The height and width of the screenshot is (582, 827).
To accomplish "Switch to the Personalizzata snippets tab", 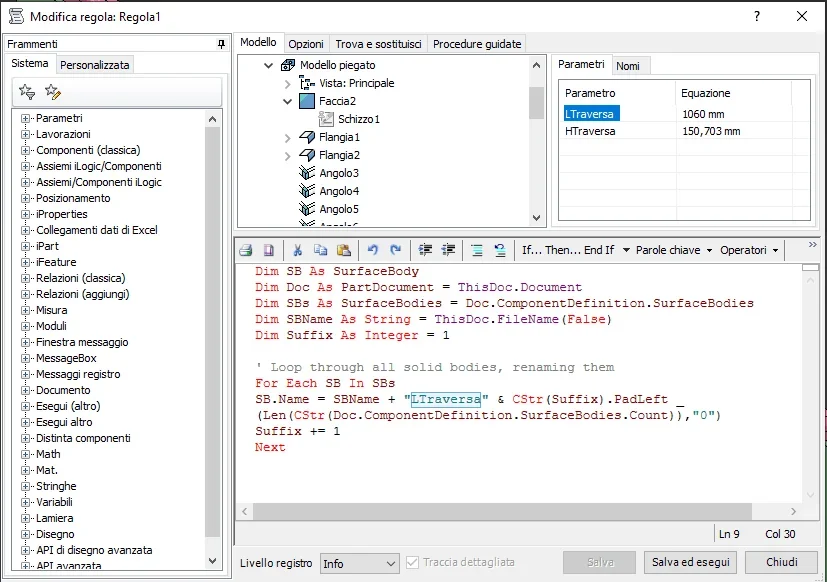I will point(94,65).
